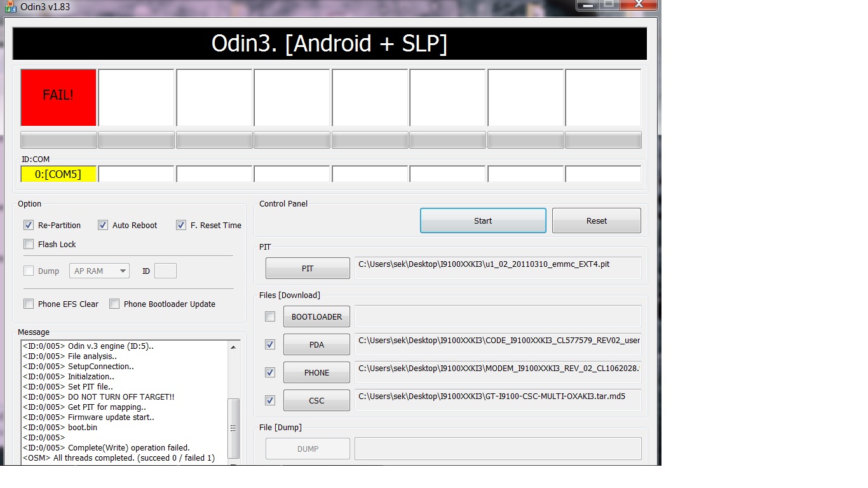Click log line 'SetupConnection..'

[x=101, y=366]
